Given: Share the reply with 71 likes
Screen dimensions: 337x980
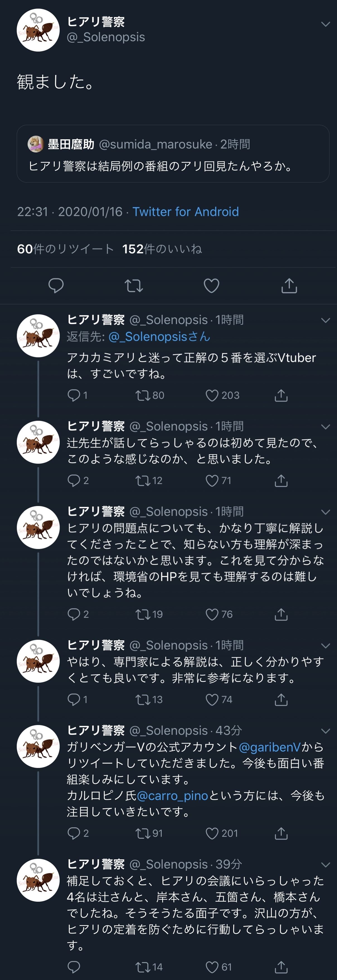Looking at the screenshot, I should click(x=281, y=480).
